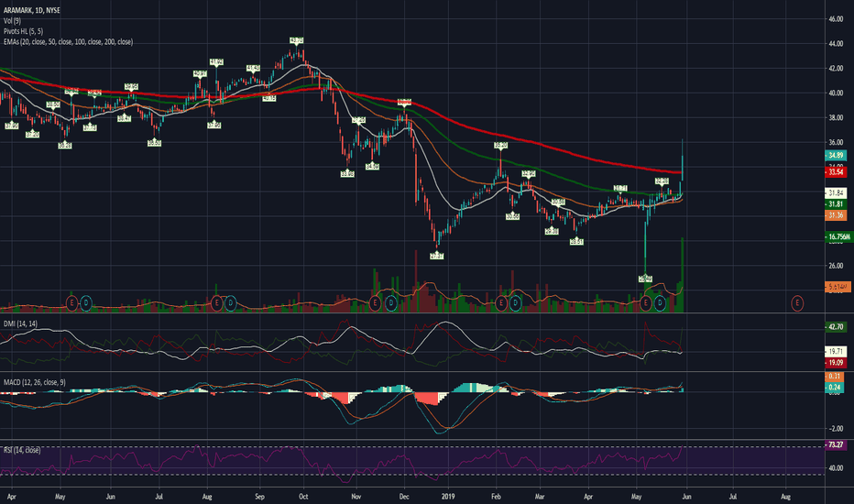Click the Sep label on time axis

259,497
